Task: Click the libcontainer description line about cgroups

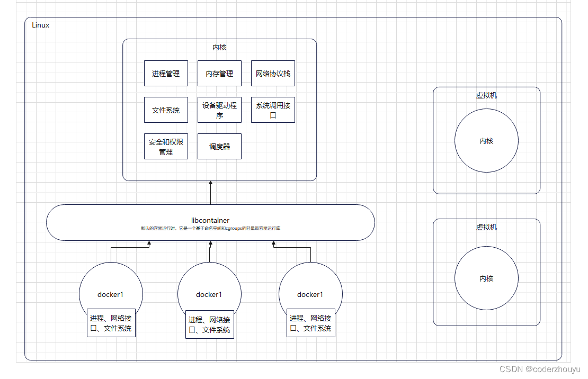Action: tap(210, 228)
